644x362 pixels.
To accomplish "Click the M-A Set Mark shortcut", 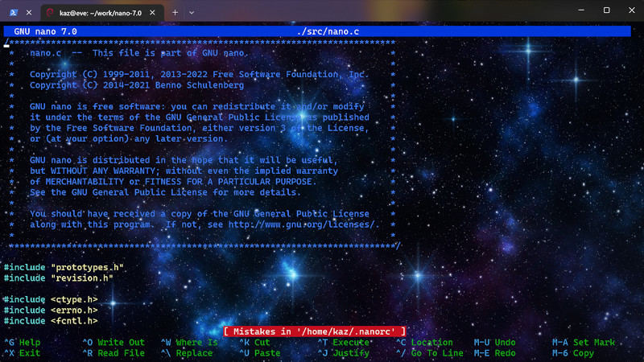I will coord(584,343).
